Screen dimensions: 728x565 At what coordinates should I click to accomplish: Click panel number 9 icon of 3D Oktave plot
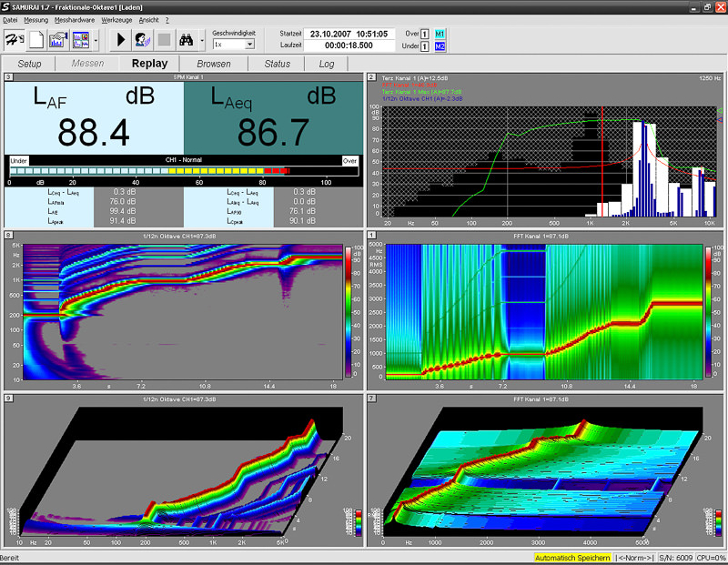9,399
